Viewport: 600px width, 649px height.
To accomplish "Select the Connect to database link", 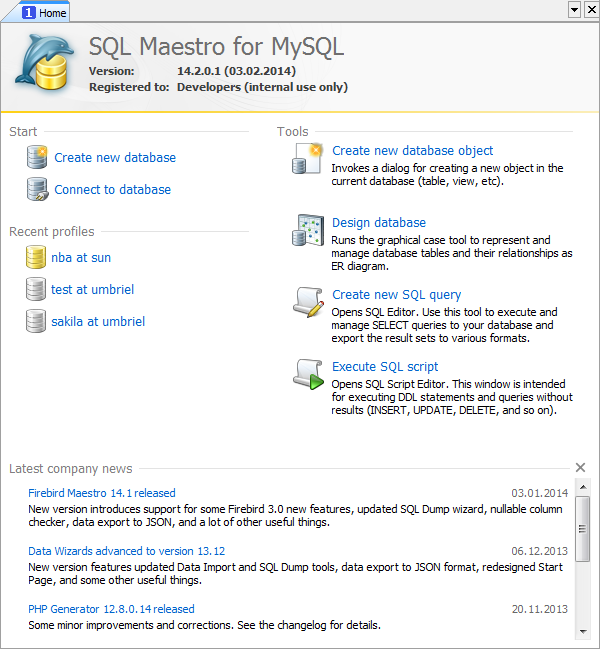I will point(112,190).
